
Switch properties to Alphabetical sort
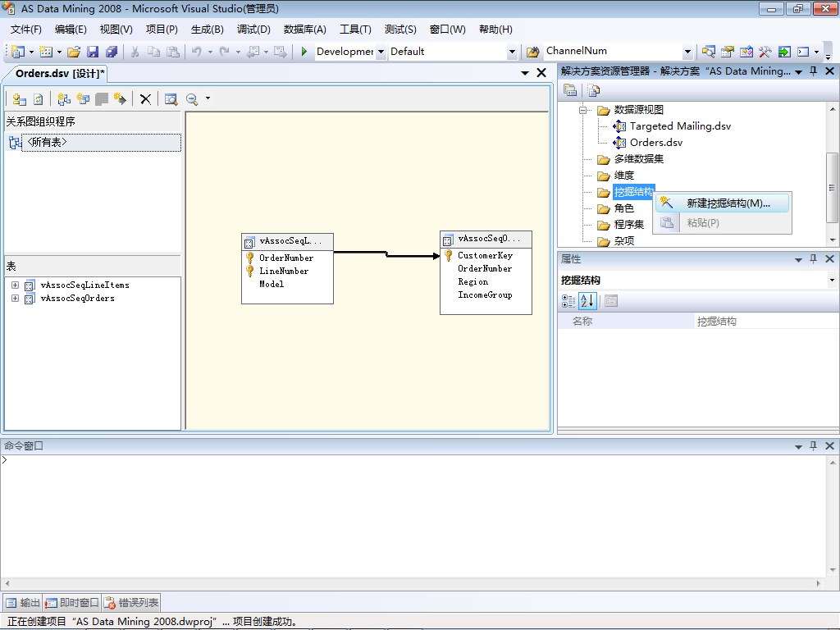[x=587, y=301]
